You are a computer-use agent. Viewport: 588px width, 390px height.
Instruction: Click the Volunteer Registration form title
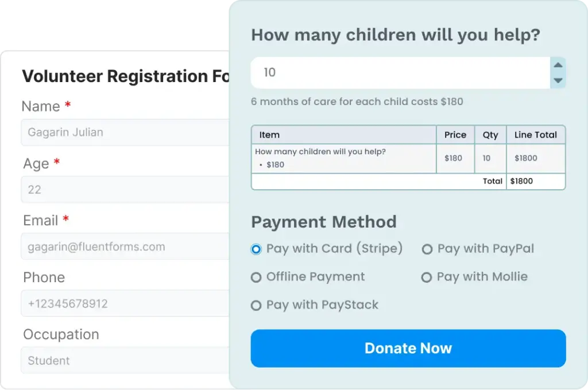coord(125,76)
